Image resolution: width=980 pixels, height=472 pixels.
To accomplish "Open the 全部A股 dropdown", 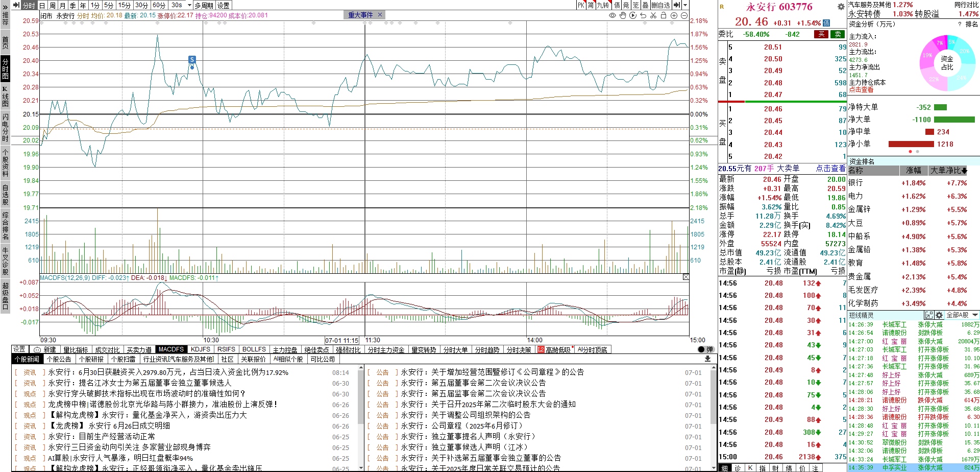I will tap(962, 315).
